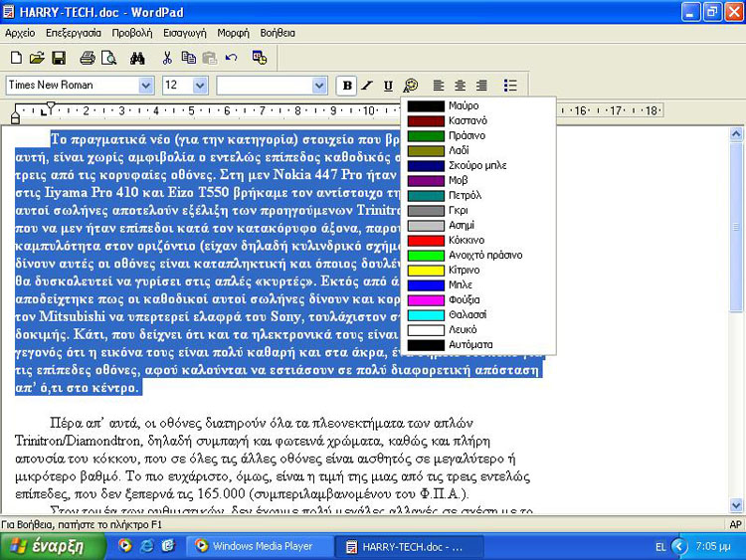Image resolution: width=746 pixels, height=560 pixels.
Task: Launch Internet Explorer from quick launch
Action: 147,546
